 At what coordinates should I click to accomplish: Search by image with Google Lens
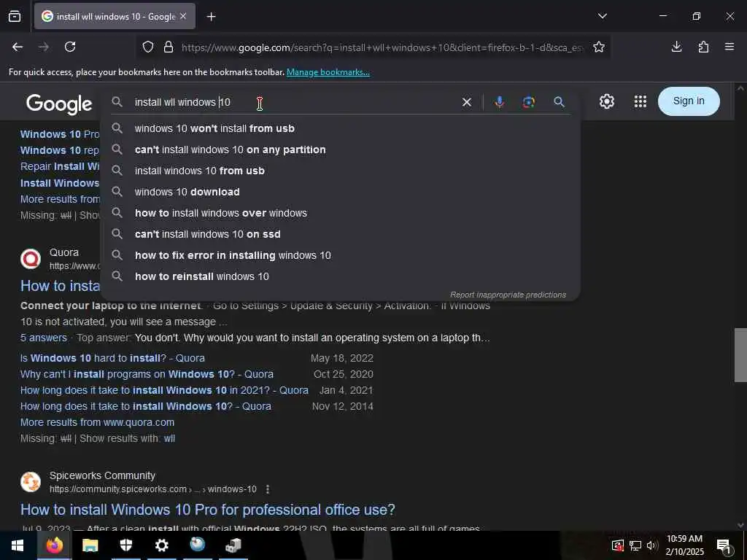point(528,102)
